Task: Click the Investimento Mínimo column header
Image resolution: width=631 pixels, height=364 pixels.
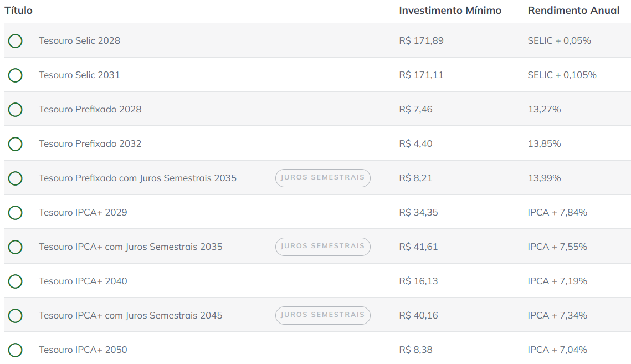Action: 450,11
